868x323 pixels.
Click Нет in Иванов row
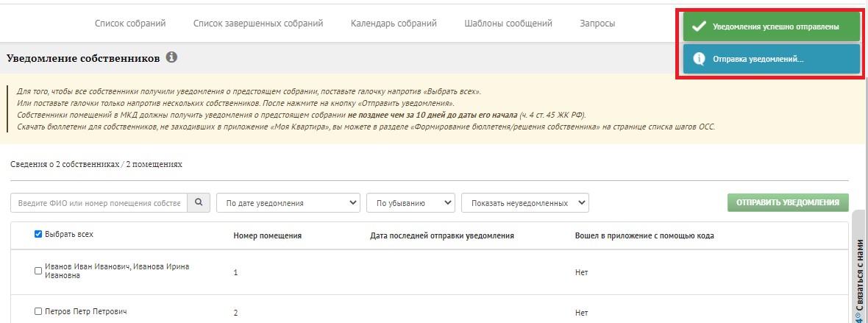coord(581,272)
